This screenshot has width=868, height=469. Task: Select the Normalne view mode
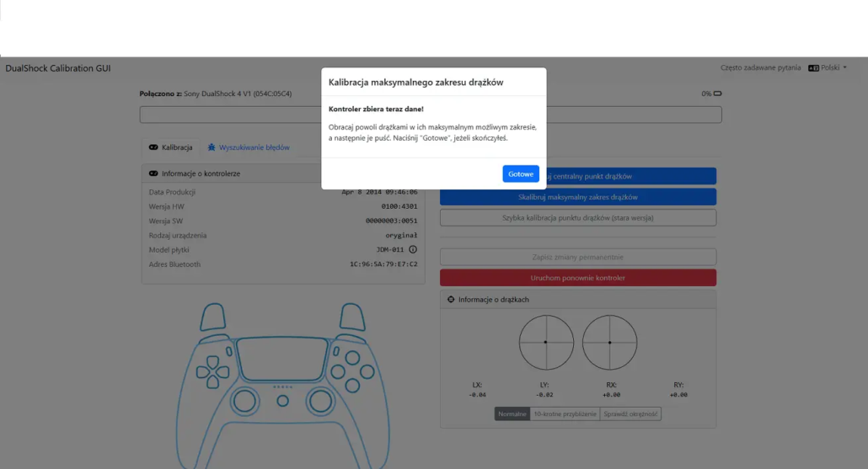coord(512,413)
